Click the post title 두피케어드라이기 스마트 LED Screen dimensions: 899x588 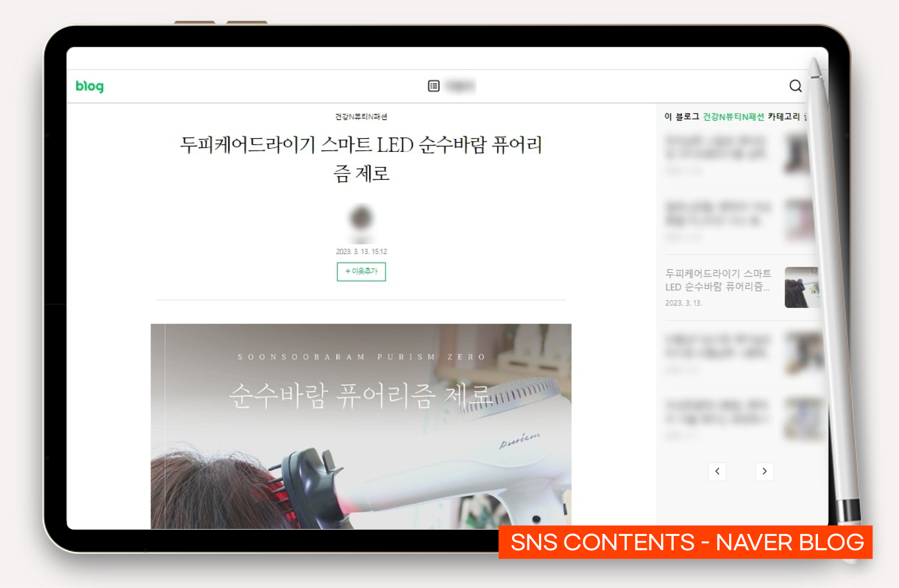click(361, 159)
